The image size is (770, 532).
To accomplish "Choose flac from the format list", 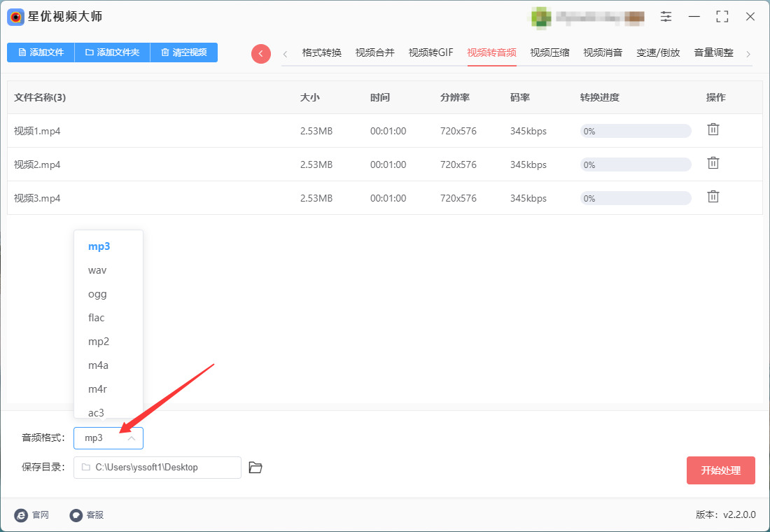I will pos(108,318).
